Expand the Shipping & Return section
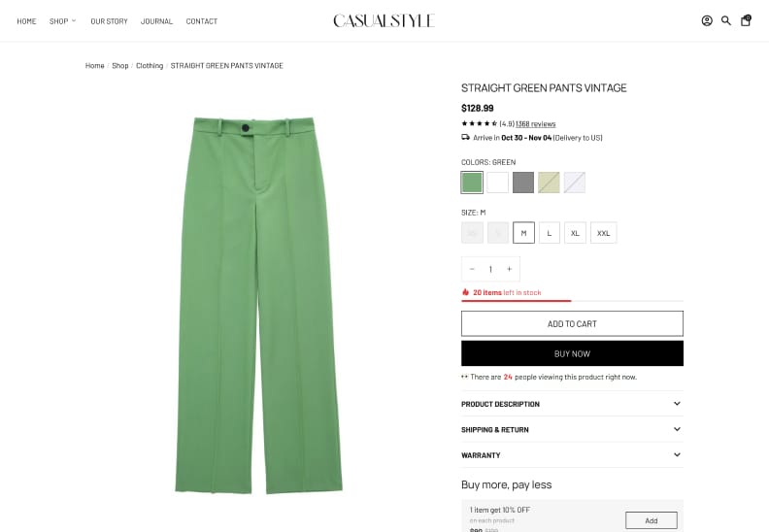769x532 pixels. (x=572, y=429)
